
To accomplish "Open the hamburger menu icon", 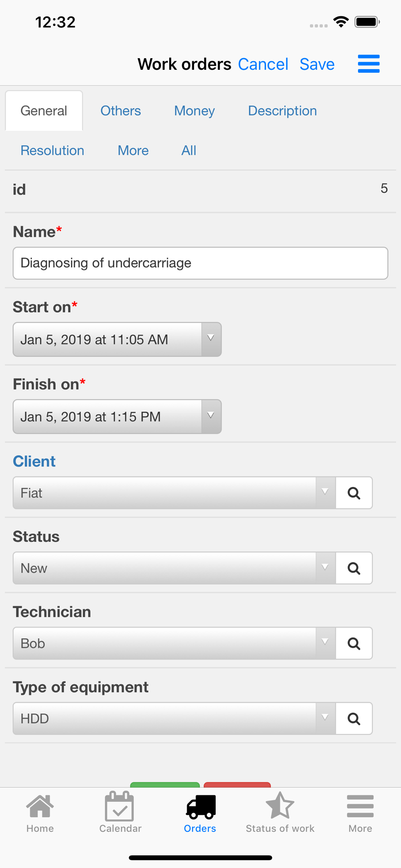I will (368, 64).
